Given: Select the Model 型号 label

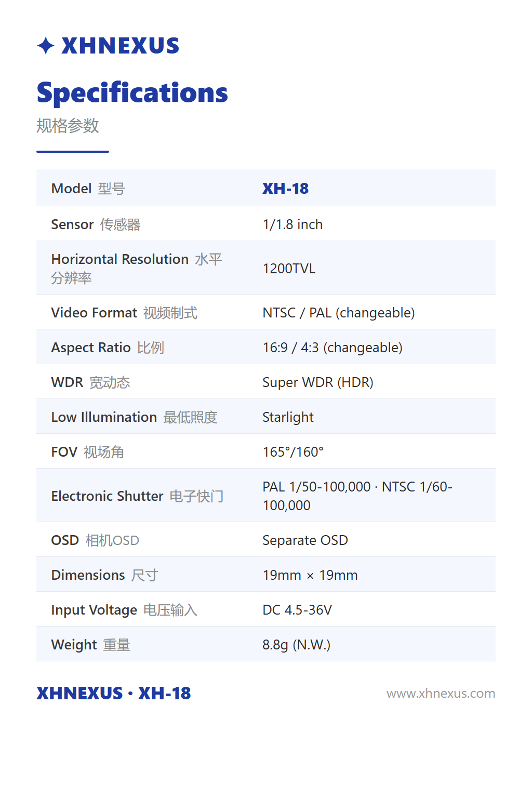Looking at the screenshot, I should (88, 189).
